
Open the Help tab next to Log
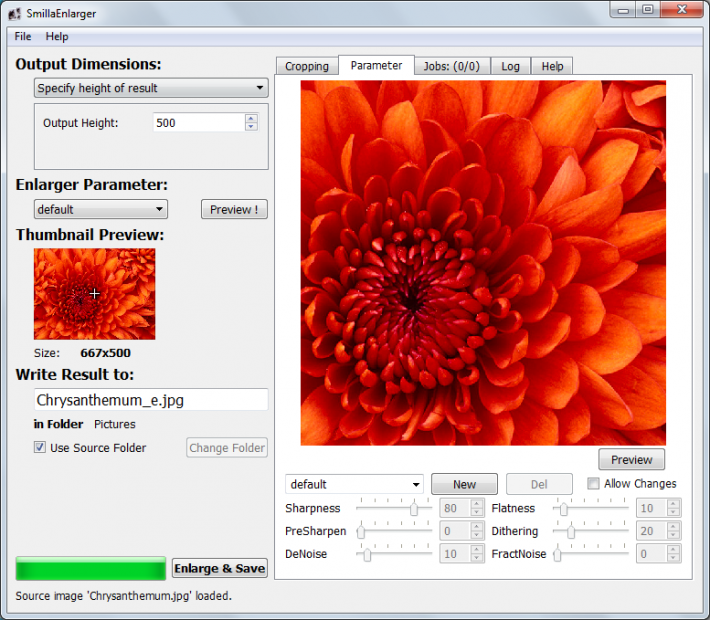click(x=552, y=66)
